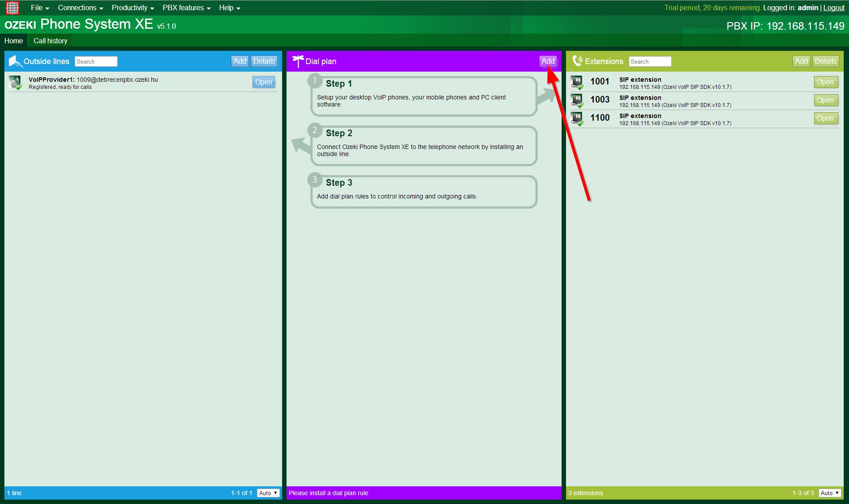The height and width of the screenshot is (504, 849).
Task: Open the Connections menu
Action: (80, 8)
